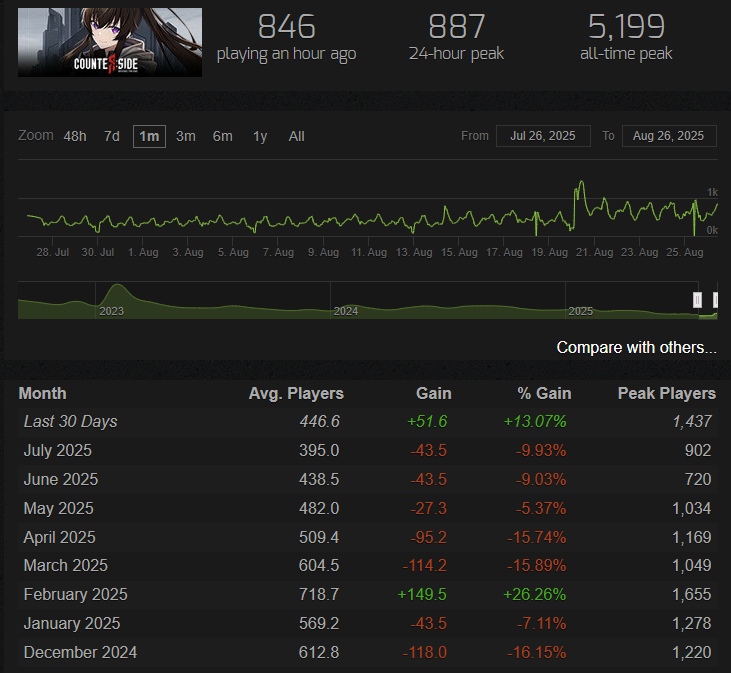
Task: Click the 1,437 peak players value
Action: coord(692,421)
